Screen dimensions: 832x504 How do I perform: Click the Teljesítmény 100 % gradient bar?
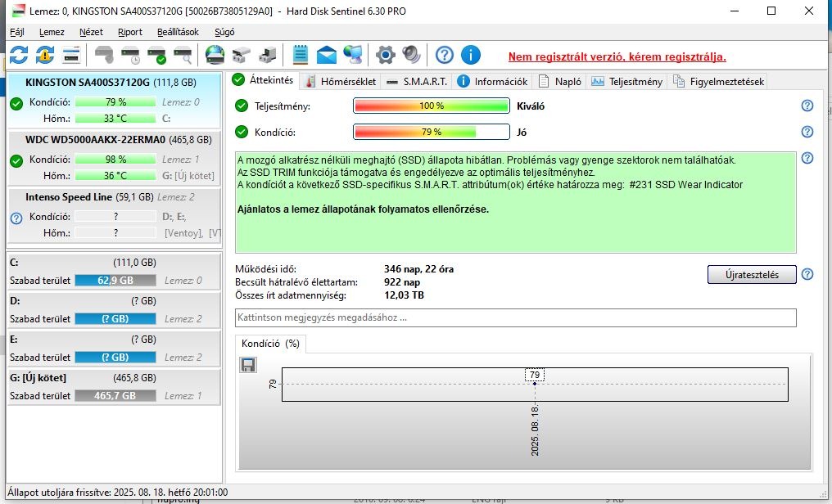coord(432,106)
